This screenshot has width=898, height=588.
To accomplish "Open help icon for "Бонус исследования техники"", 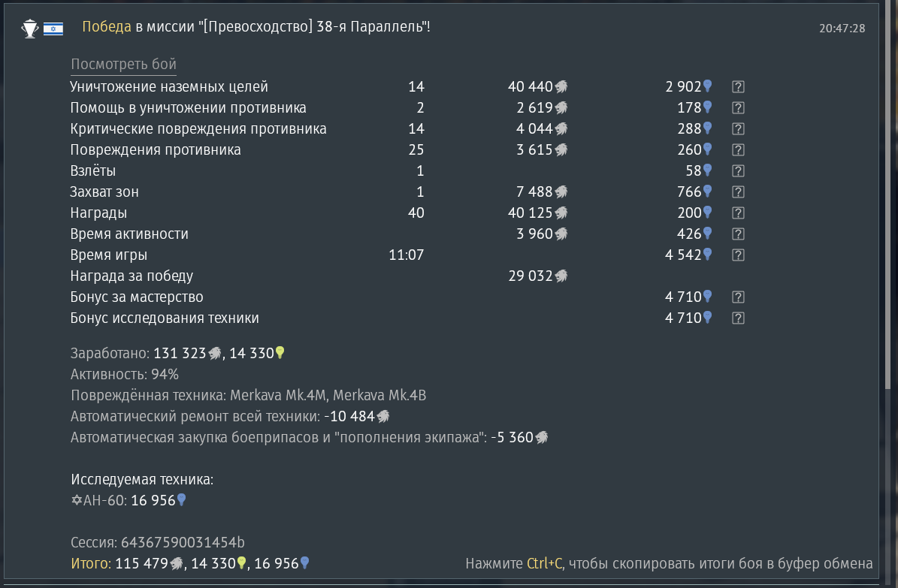I will 738,318.
